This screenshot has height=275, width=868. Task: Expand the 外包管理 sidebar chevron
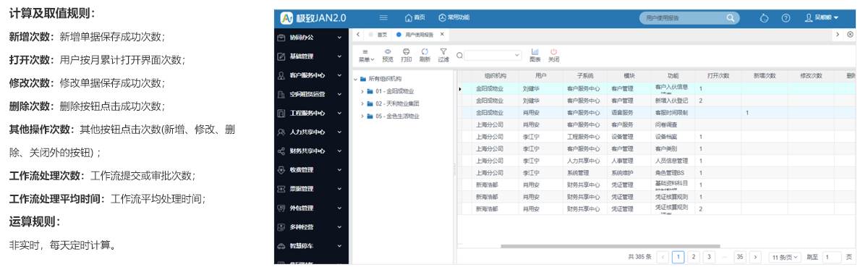coord(339,208)
